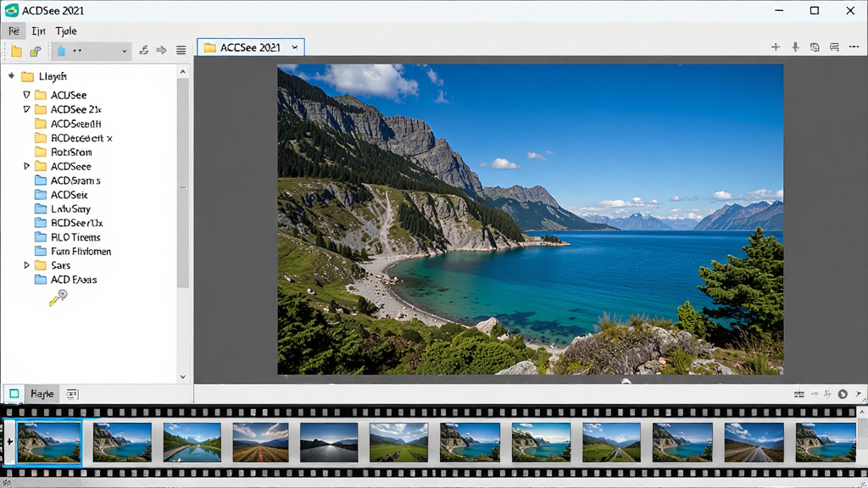Click the filmstrip's left-edge arrow handle
The height and width of the screenshot is (488, 868).
coord(8,441)
